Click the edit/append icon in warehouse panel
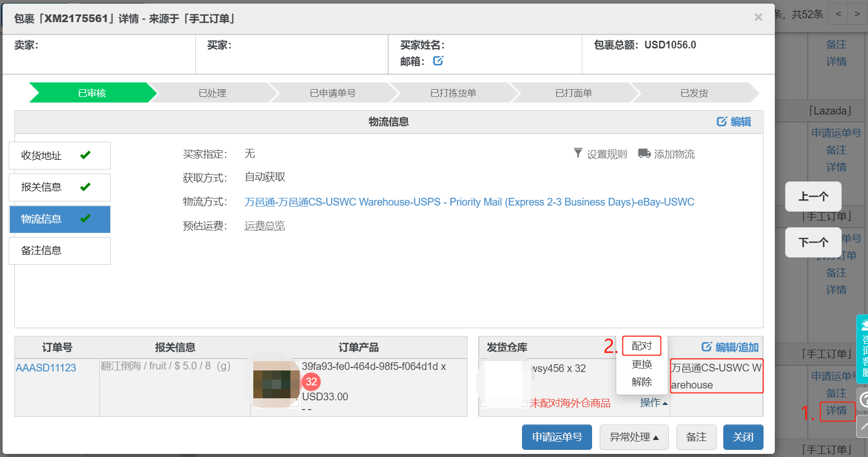The width and height of the screenshot is (868, 457). (x=707, y=347)
